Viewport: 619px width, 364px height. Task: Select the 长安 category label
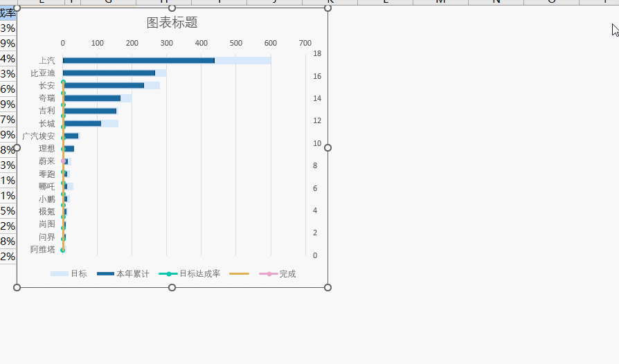tap(46, 86)
